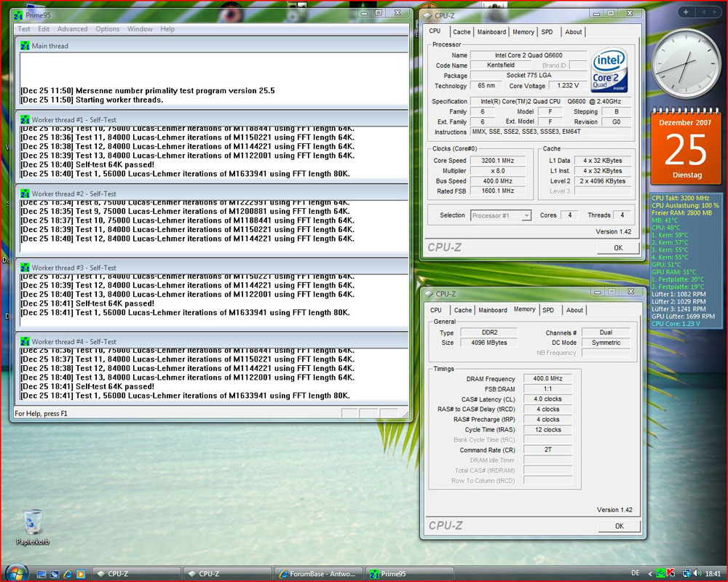
Task: Click Switch between windows quick launch icon
Action: point(55,574)
